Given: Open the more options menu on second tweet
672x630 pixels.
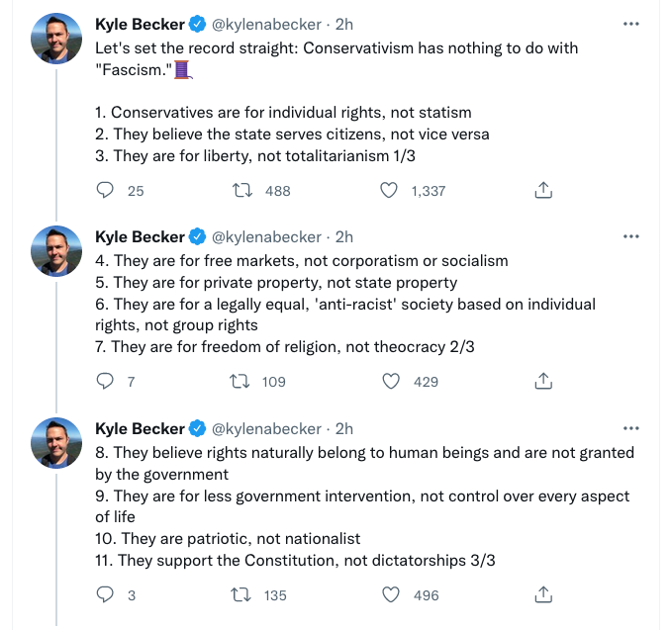Looking at the screenshot, I should pos(631,237).
